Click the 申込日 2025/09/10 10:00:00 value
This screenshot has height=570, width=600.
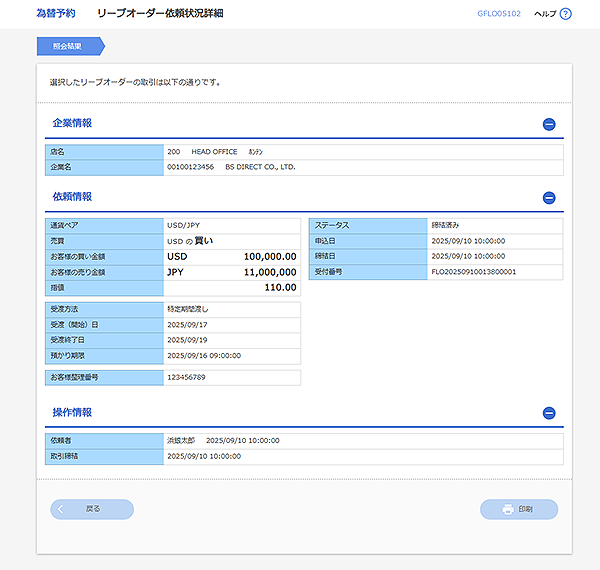tap(468, 241)
